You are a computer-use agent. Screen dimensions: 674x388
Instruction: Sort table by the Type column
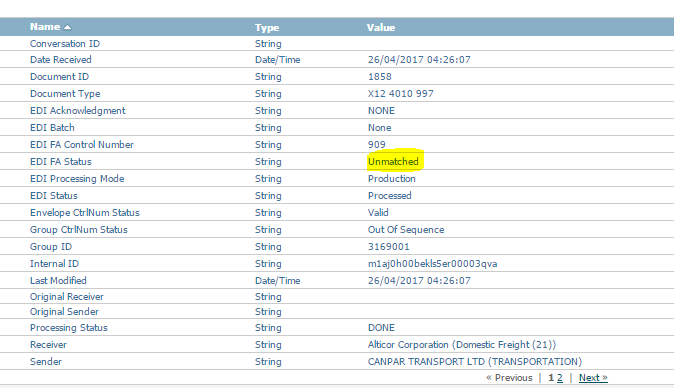tap(267, 27)
